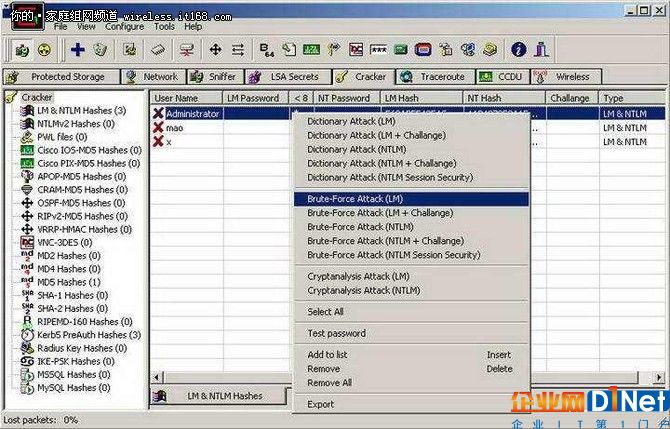Click horizontal scrollbar right arrow
Viewport: 670px width, 429px height.
[x=659, y=377]
